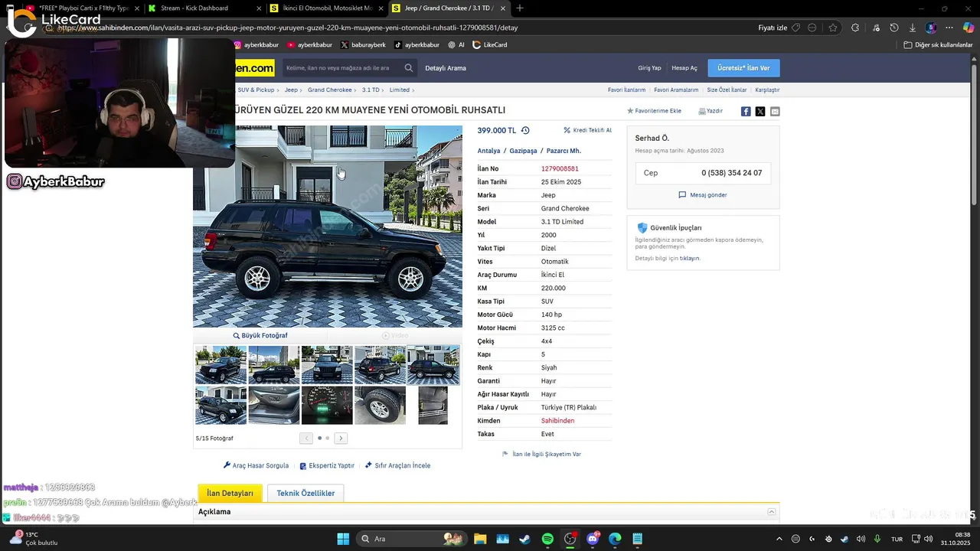The width and height of the screenshot is (980, 551).
Task: Open baburayberk X bookmark
Action: point(363,45)
